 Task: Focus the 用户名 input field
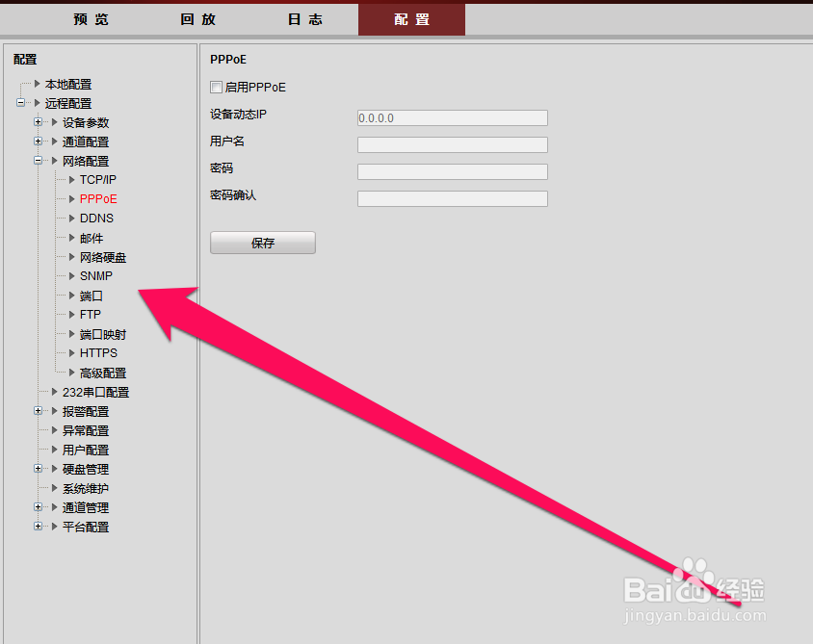click(452, 144)
